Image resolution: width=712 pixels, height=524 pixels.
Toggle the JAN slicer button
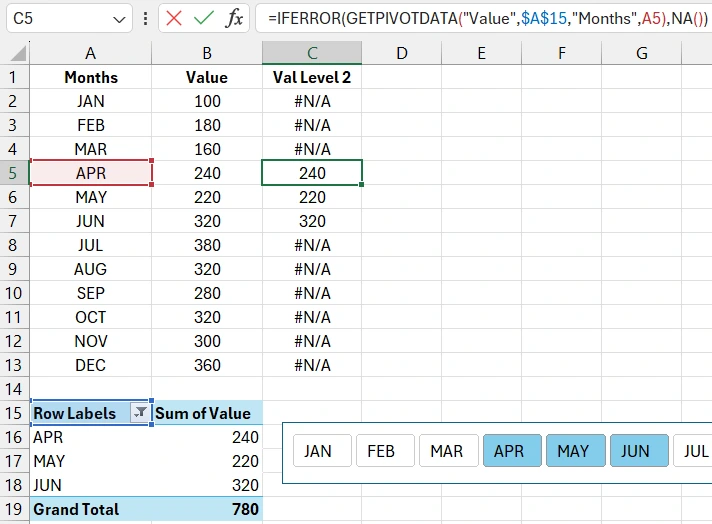tap(318, 451)
